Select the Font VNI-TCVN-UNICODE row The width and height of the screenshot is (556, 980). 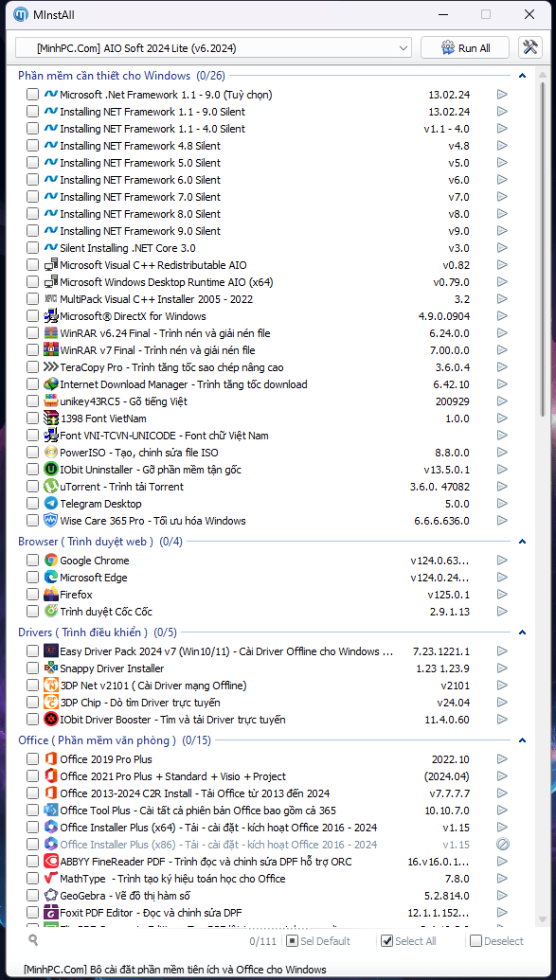tap(270, 436)
